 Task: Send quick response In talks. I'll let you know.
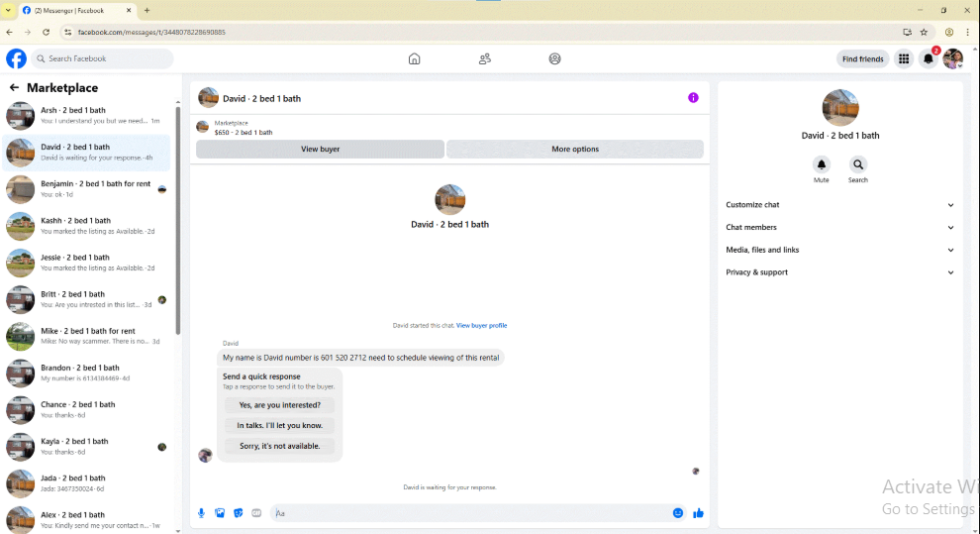(279, 426)
